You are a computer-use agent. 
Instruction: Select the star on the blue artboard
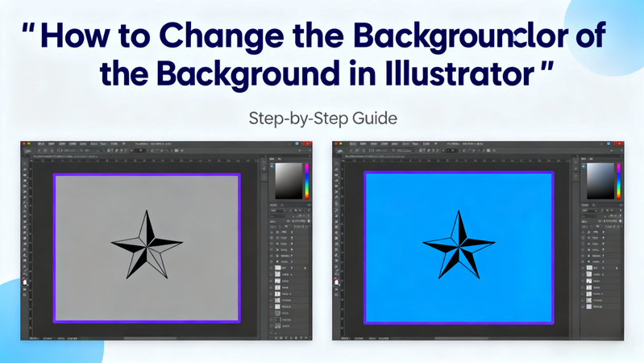(x=459, y=245)
